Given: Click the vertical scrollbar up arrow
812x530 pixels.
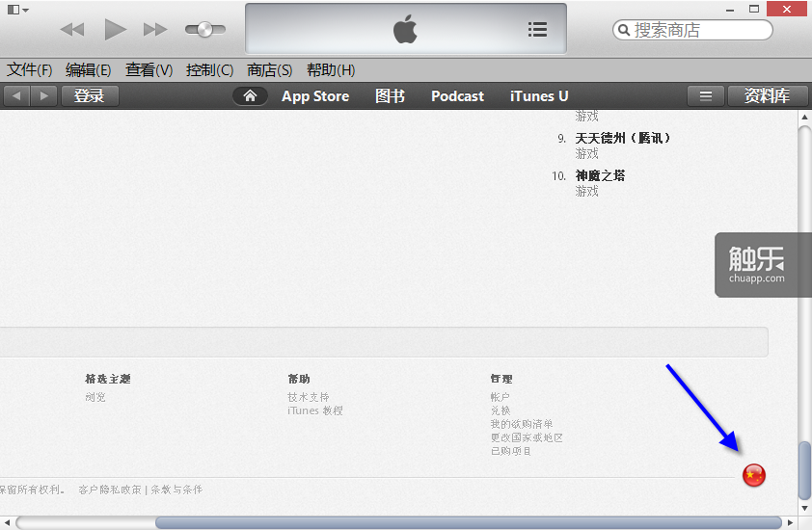Looking at the screenshot, I should 804,117.
